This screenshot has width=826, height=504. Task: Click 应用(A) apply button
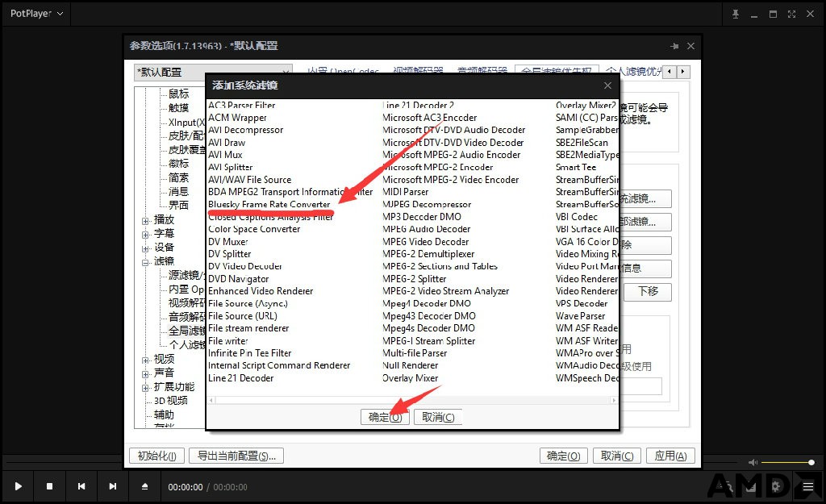coord(670,456)
